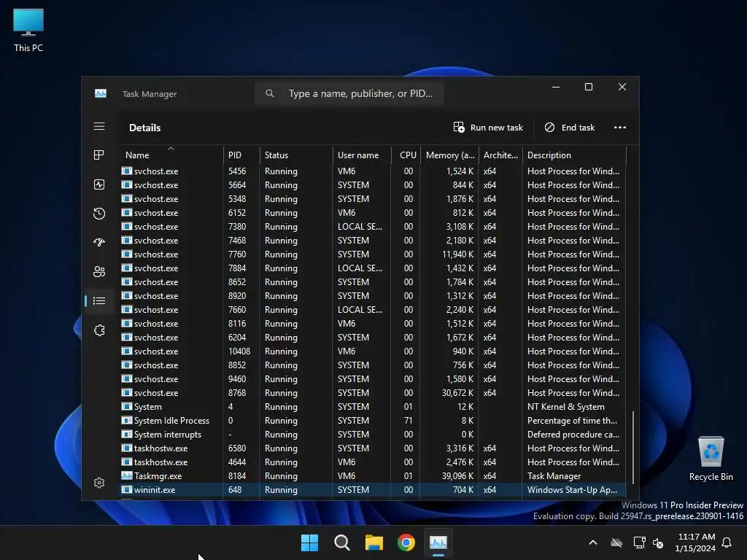
Task: Sort by the CPU column header
Action: [406, 155]
